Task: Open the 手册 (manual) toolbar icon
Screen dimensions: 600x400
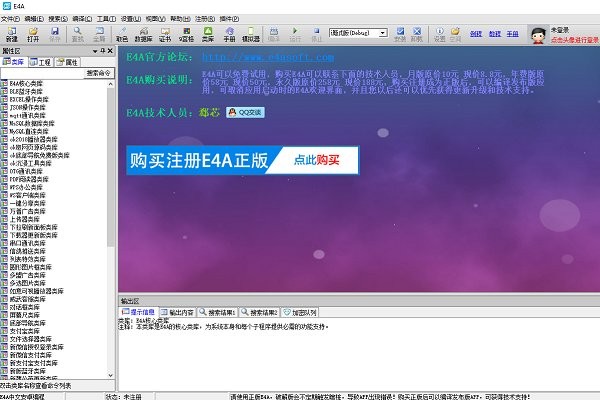Action: (x=229, y=34)
